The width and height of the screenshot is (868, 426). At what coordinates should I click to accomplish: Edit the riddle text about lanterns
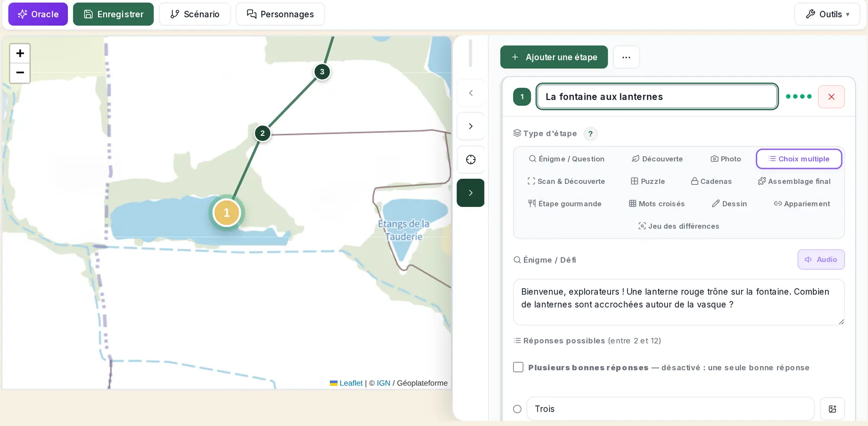pos(679,302)
